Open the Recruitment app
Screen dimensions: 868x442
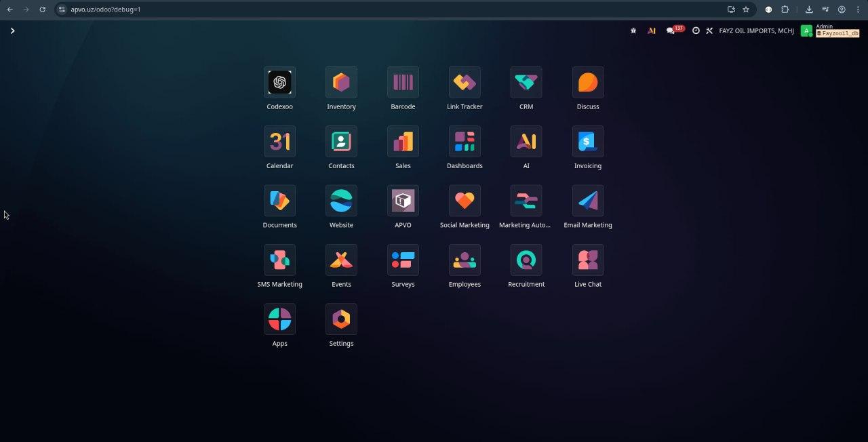(526, 260)
